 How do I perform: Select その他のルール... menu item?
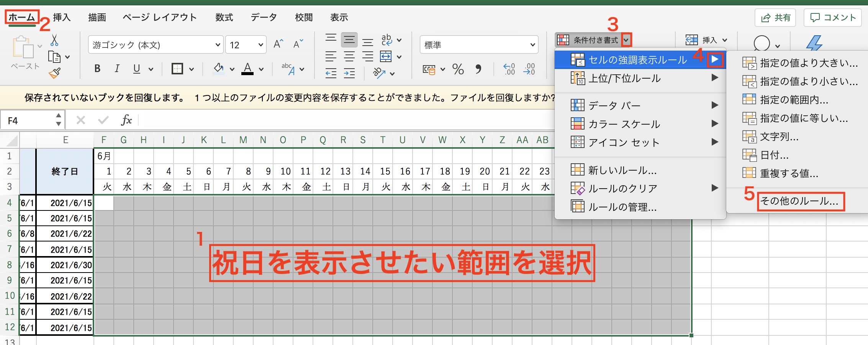(799, 201)
